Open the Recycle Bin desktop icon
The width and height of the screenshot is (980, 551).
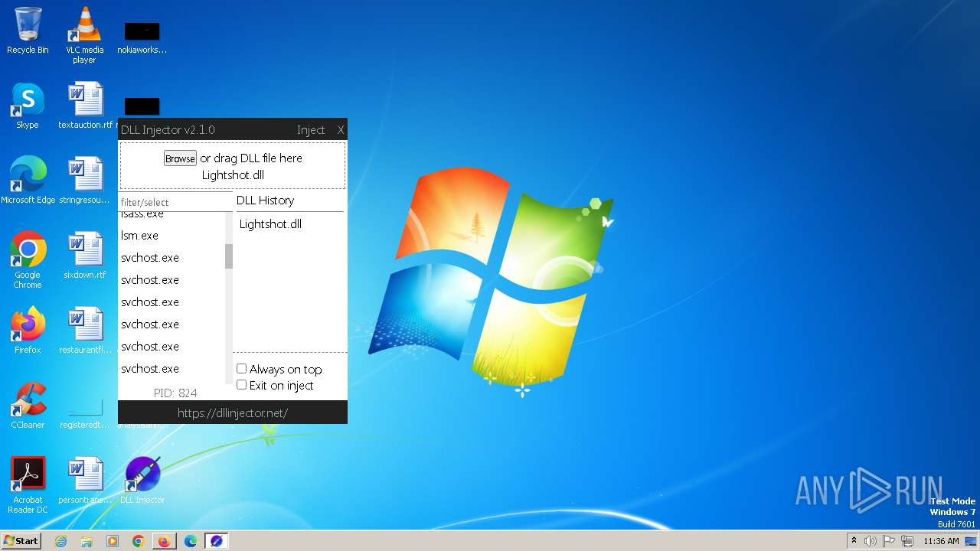coord(28,31)
